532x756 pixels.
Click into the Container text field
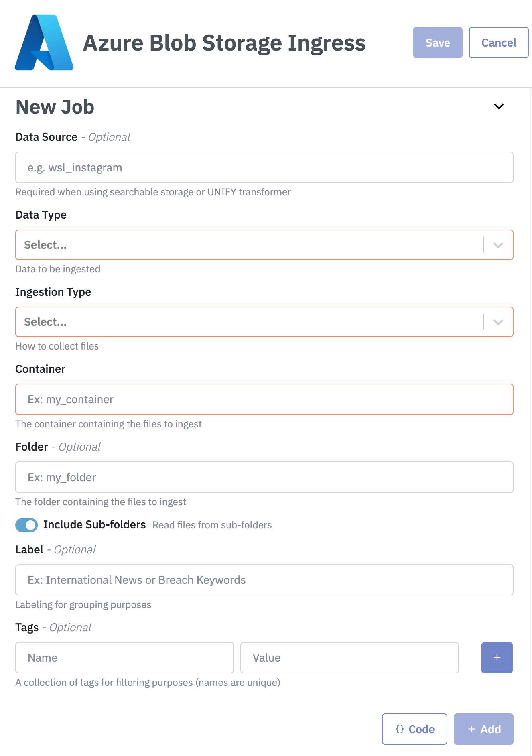click(264, 399)
